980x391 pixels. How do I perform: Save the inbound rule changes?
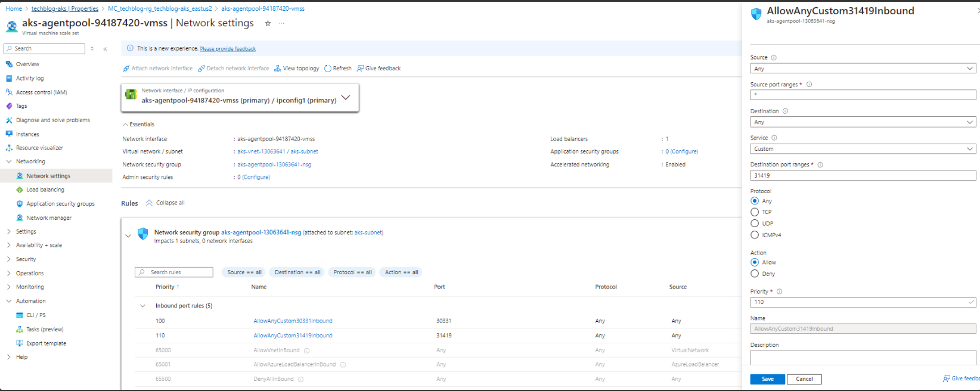click(768, 379)
